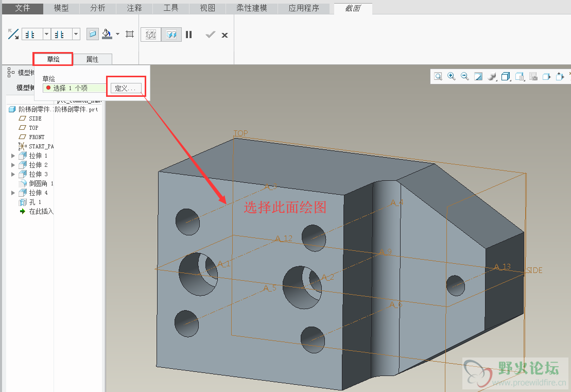Expand the 拉伸 1 feature

click(x=13, y=156)
